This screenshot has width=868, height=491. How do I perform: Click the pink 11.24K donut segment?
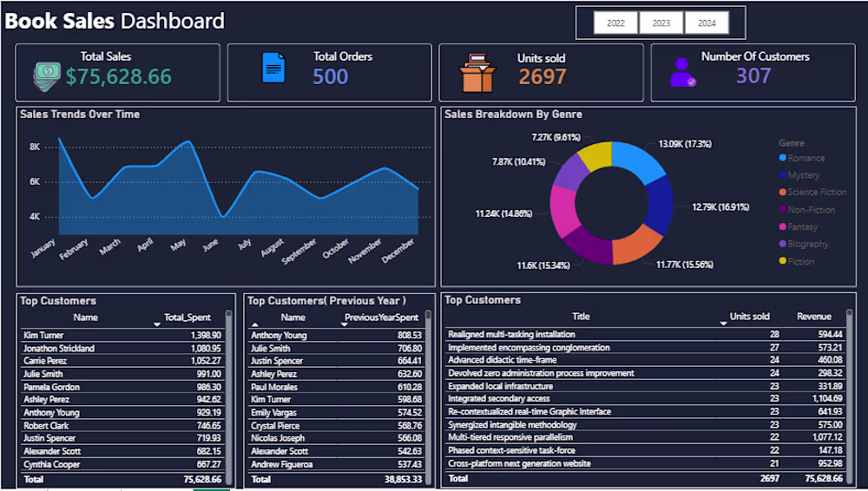coord(563,211)
